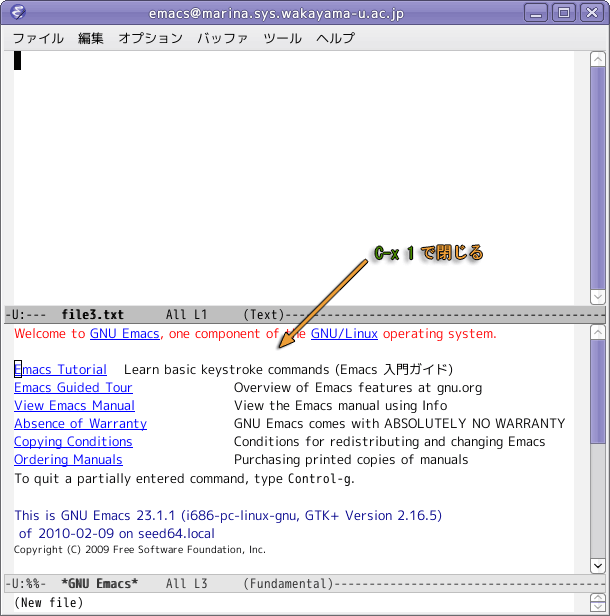Click 'GNU Emacs comes with ABSOLUTELY NO WARRANTY' text

point(399,424)
